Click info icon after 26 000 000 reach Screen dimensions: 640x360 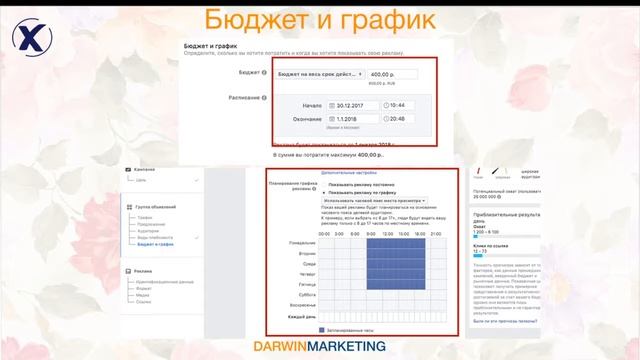tap(499, 197)
